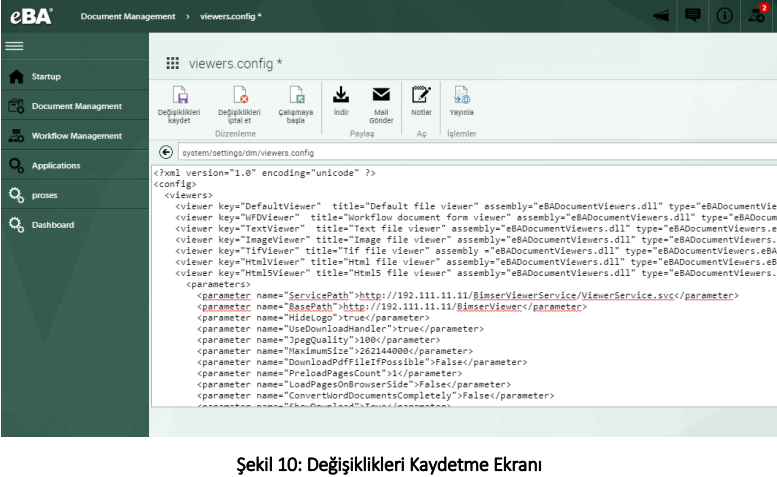
Task: Open Notlar notes icon
Action: coord(421,95)
